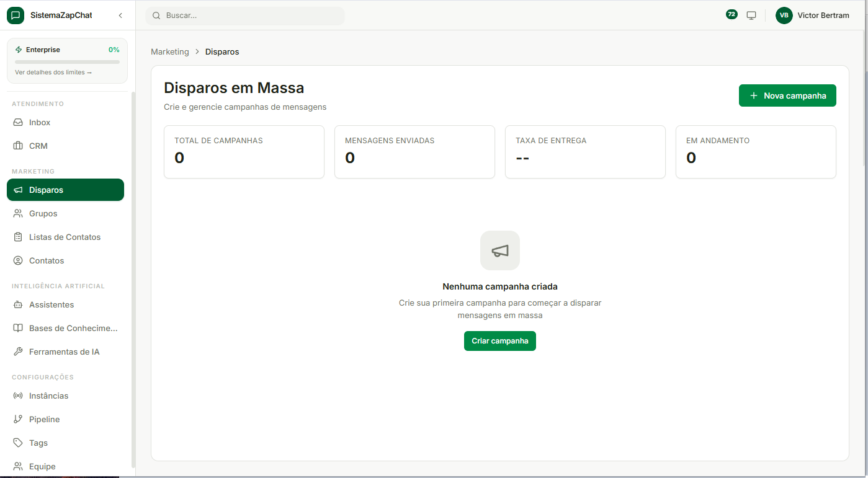868x478 pixels.
Task: Select the Disparos breadcrumb item
Action: (x=221, y=51)
